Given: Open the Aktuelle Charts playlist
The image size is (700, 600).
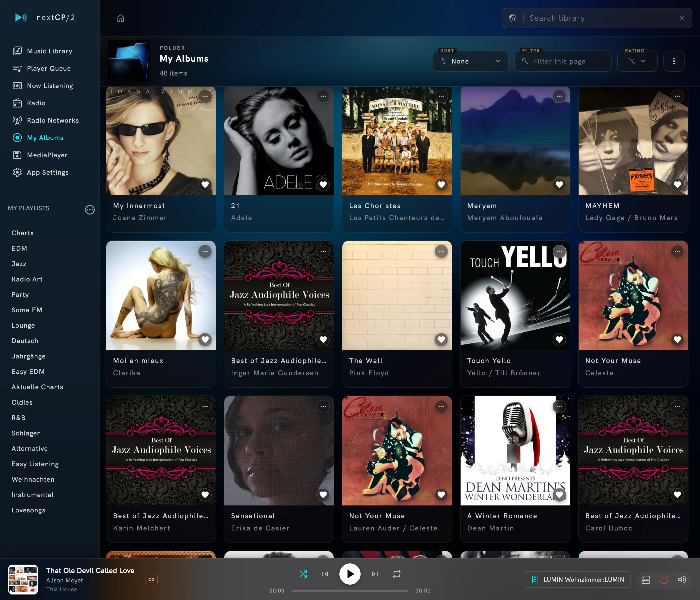Looking at the screenshot, I should point(37,387).
